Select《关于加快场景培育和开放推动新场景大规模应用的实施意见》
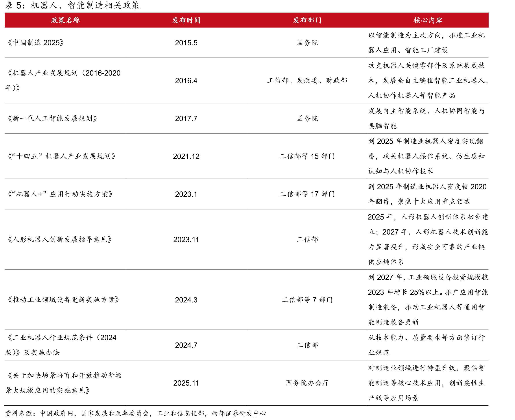515x420 pixels. [63, 383]
